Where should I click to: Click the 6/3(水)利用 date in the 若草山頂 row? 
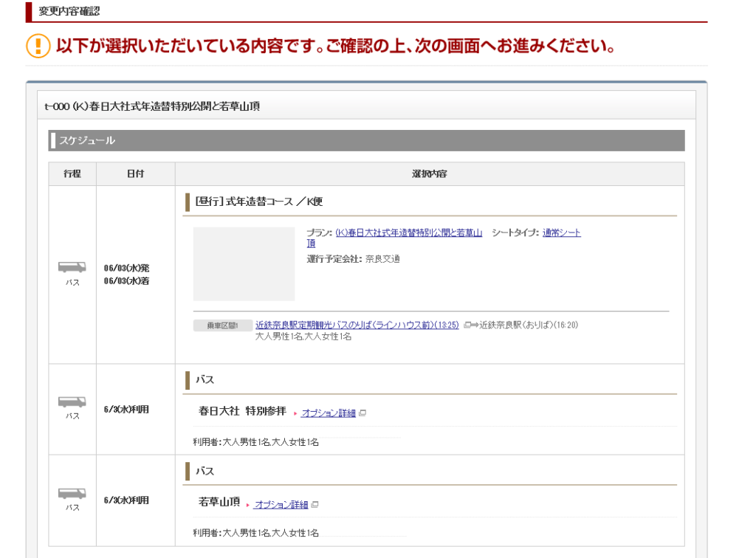(126, 500)
